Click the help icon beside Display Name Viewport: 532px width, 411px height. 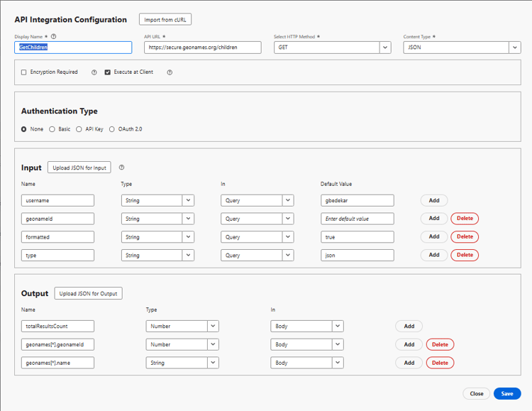pyautogui.click(x=54, y=36)
